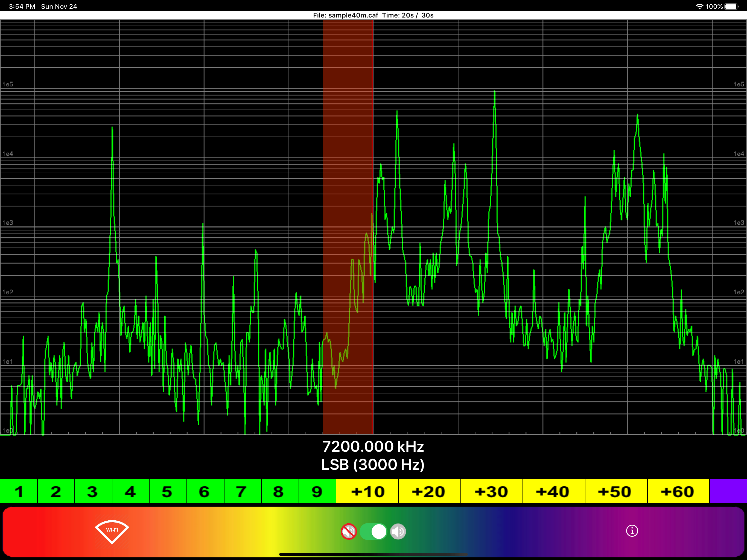Viewport: 747px width, 560px height.
Task: Click the 7200.000 kHz frequency readout
Action: click(x=373, y=447)
